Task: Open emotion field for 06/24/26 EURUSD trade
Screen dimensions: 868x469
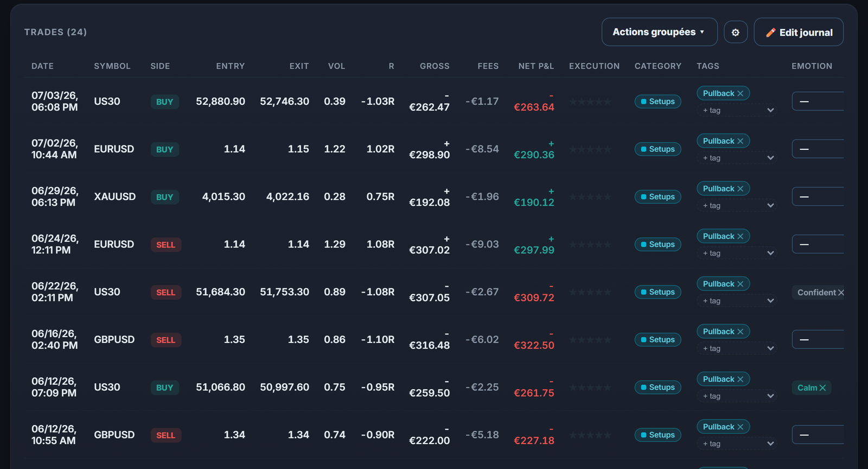Action: [818, 245]
